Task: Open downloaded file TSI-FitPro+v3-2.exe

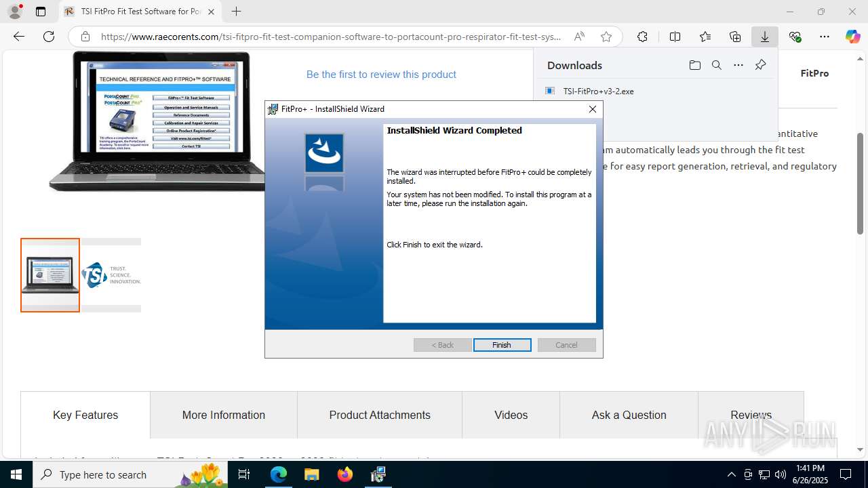Action: (x=598, y=91)
